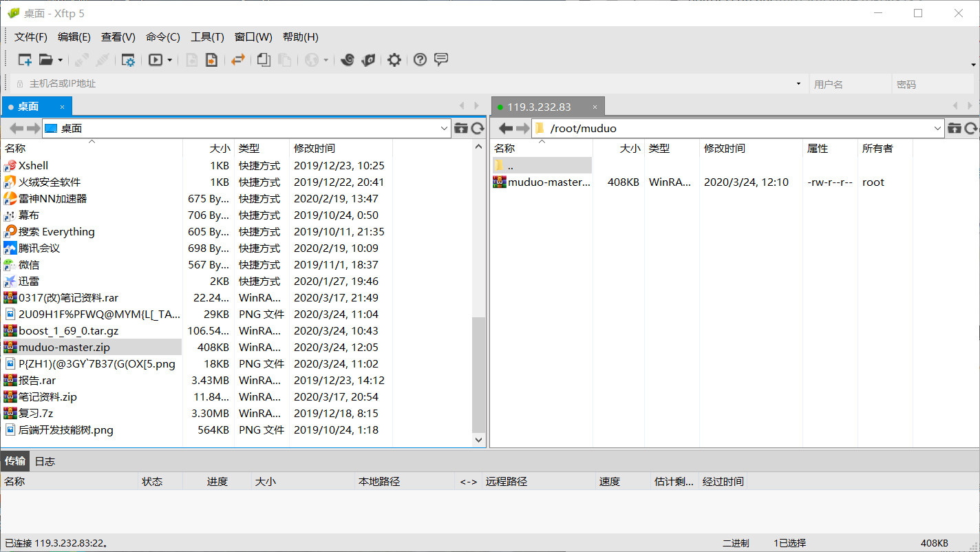Open the host address history dropdown
This screenshot has width=980, height=552.
pos(798,83)
